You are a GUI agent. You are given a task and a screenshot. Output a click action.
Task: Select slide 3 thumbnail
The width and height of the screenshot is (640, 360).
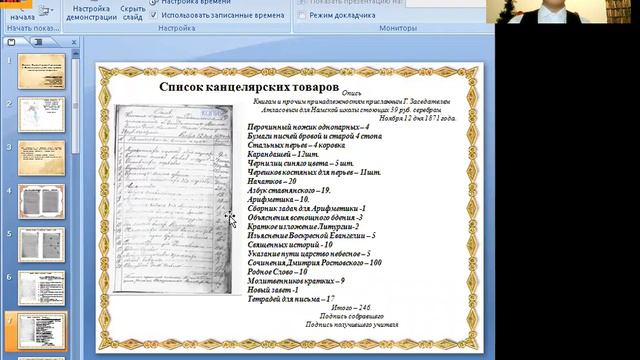[x=41, y=158]
